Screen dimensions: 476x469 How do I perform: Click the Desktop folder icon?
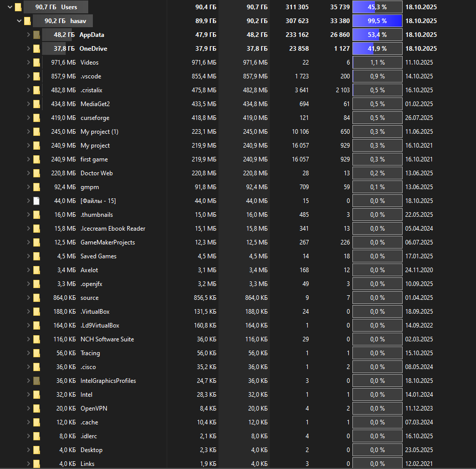click(36, 450)
